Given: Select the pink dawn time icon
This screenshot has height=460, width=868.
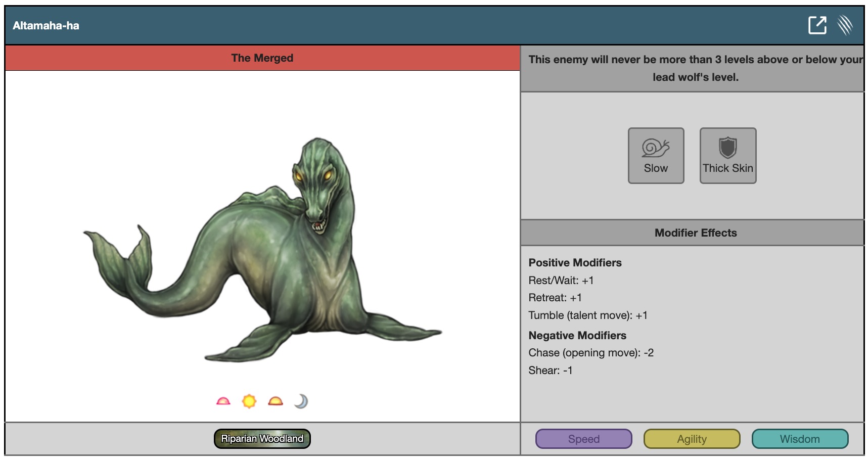Looking at the screenshot, I should 223,401.
